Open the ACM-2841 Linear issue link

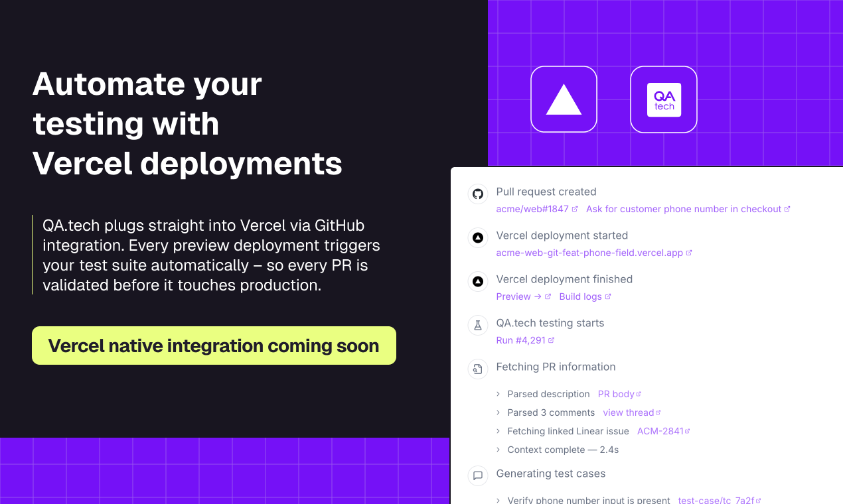coord(660,430)
